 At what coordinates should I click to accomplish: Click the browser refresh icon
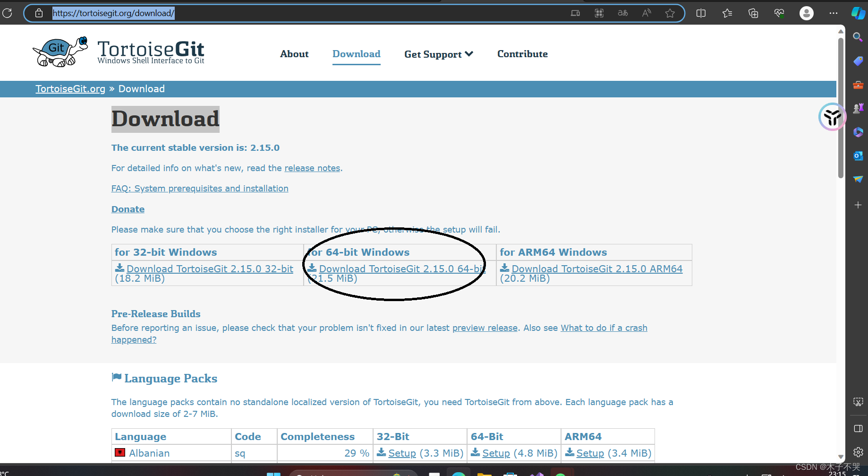click(7, 13)
